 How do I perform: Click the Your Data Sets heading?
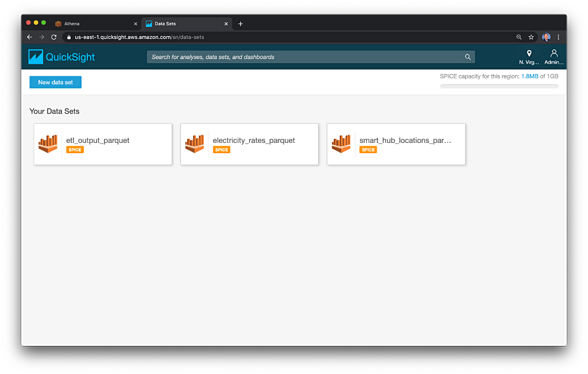[55, 111]
